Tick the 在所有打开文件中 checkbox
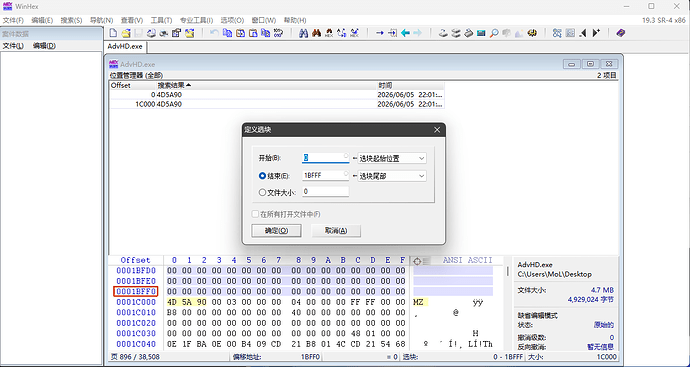This screenshot has height=367, width=690. (255, 214)
